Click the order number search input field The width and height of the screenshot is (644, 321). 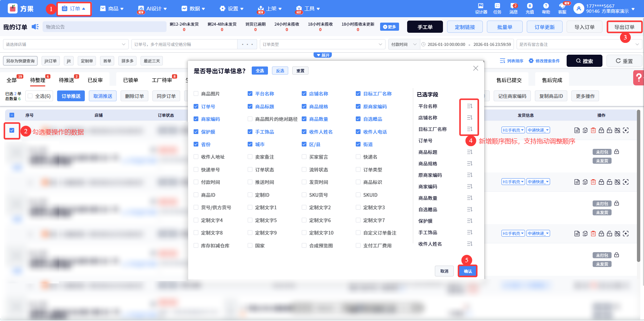(184, 45)
